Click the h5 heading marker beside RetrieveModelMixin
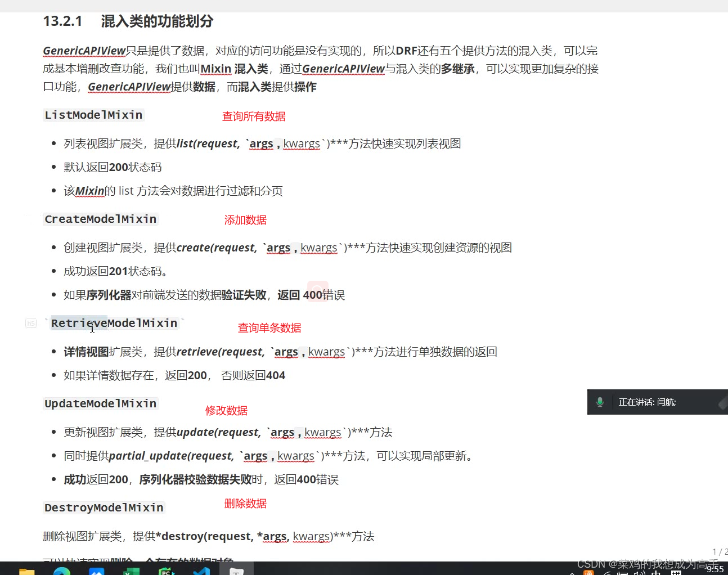This screenshot has width=728, height=575. [31, 323]
